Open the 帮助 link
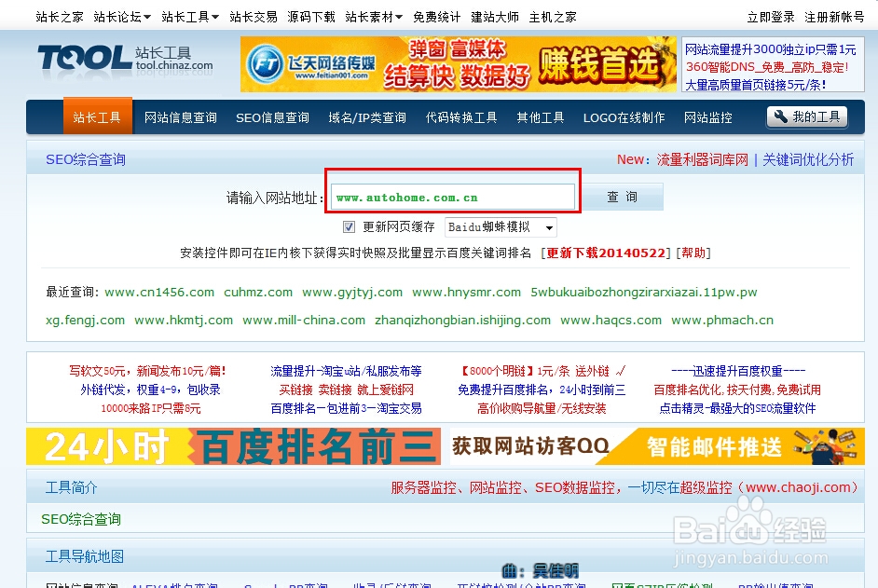Image resolution: width=878 pixels, height=588 pixels. click(x=693, y=253)
